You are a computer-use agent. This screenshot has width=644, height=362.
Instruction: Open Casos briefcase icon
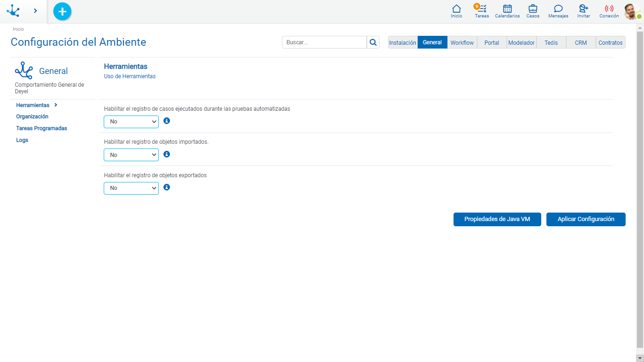[533, 11]
